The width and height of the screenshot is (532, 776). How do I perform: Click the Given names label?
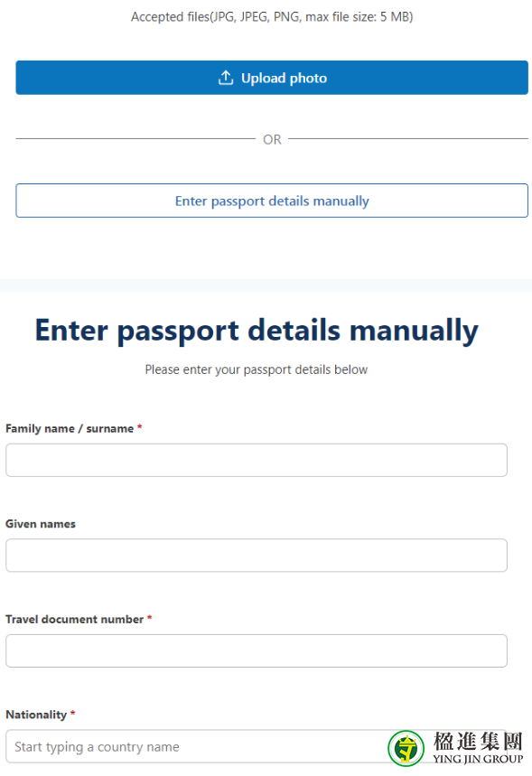tap(41, 524)
